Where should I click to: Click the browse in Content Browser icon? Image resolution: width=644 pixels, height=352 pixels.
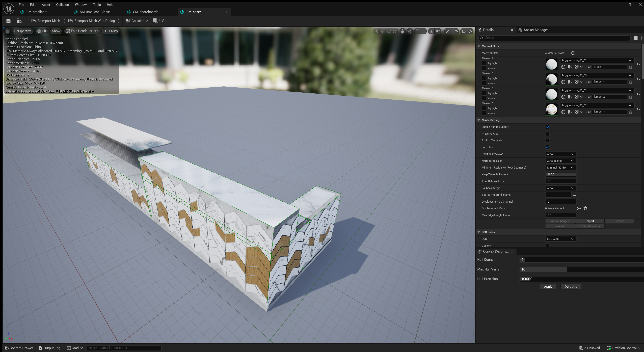[x=19, y=21]
